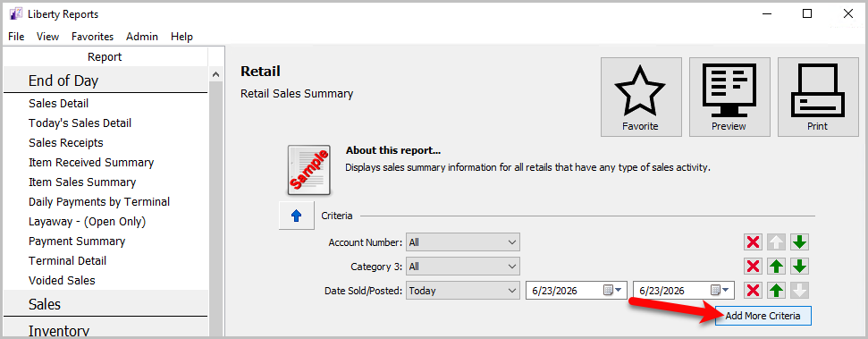Screen dimensions: 868x339
Task: Open the Admin menu
Action: [x=142, y=37]
